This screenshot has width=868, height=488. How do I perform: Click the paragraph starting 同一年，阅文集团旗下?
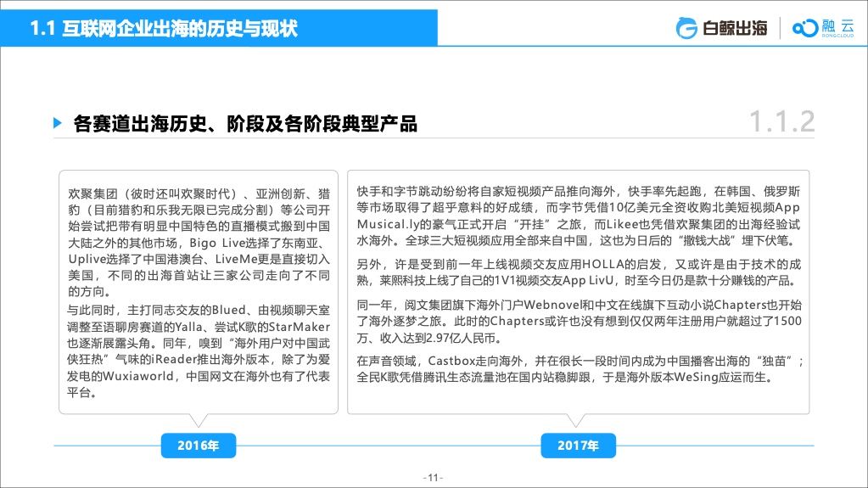pos(579,322)
